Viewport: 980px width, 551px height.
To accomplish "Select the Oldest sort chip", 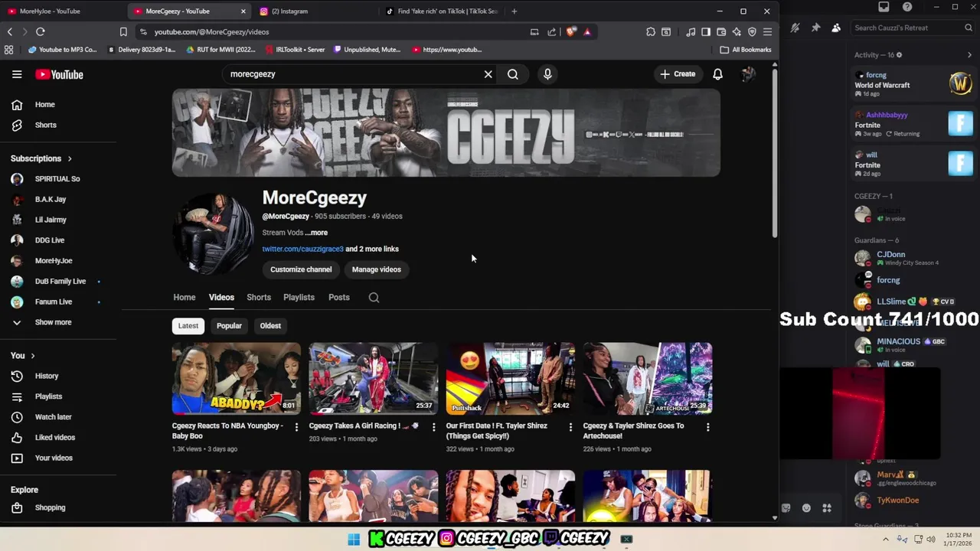I will (270, 326).
